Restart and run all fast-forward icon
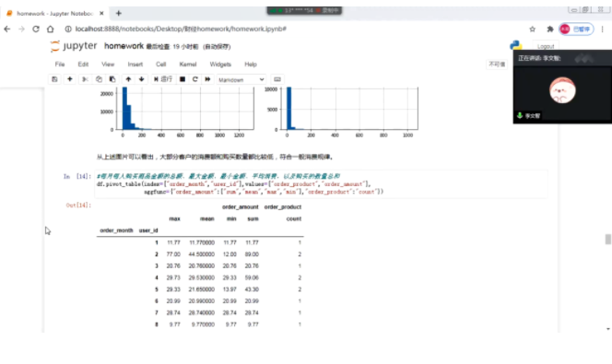The height and width of the screenshot is (364, 612). tap(207, 79)
